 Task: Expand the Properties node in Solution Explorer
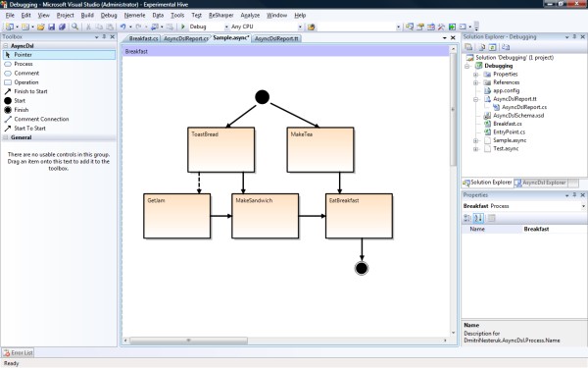click(475, 75)
